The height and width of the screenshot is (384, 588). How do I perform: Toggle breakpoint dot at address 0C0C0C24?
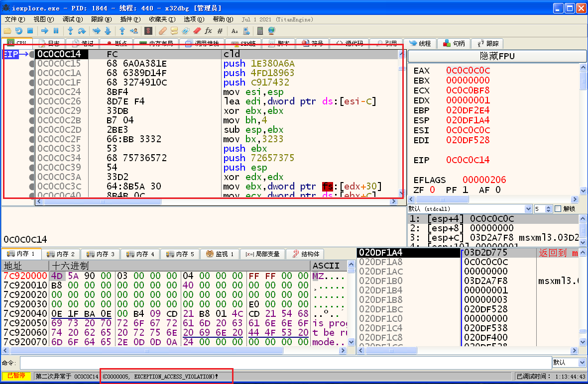pyautogui.click(x=32, y=92)
